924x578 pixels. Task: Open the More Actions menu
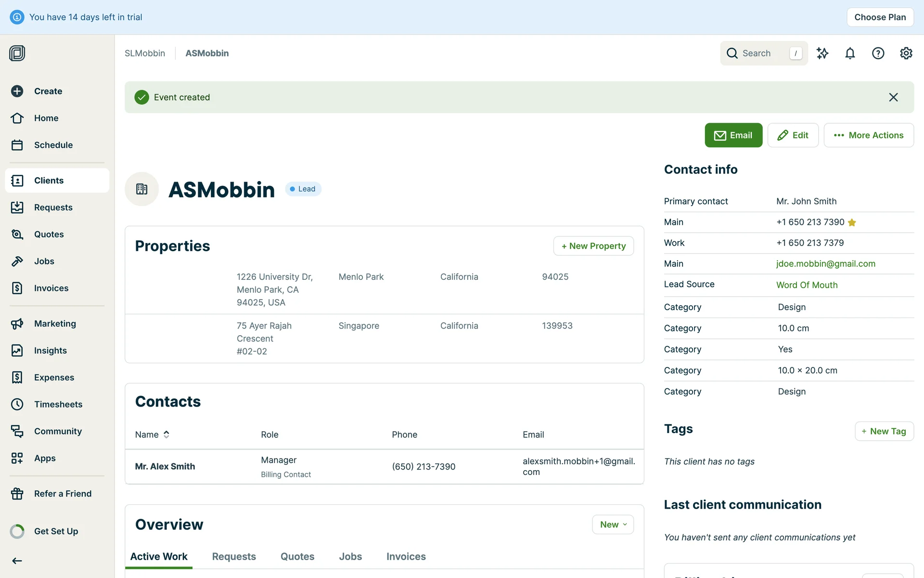[x=868, y=135]
